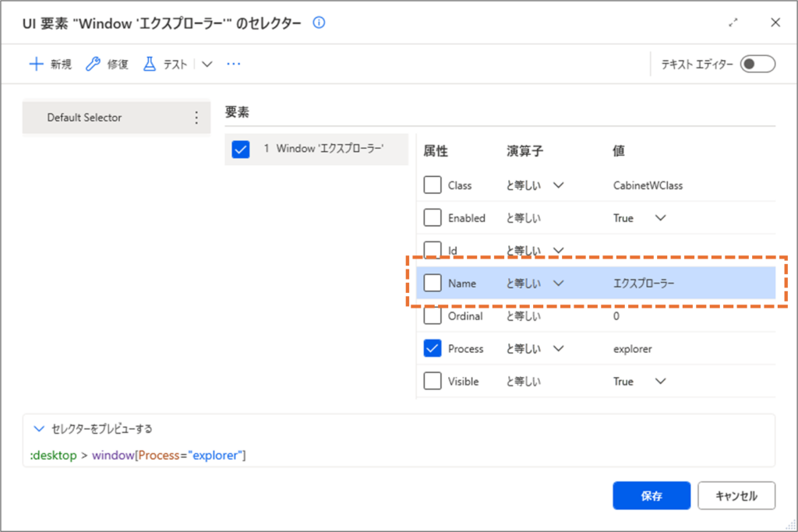Open the Default Selector vertical dots menu
This screenshot has width=798, height=532.
click(196, 118)
